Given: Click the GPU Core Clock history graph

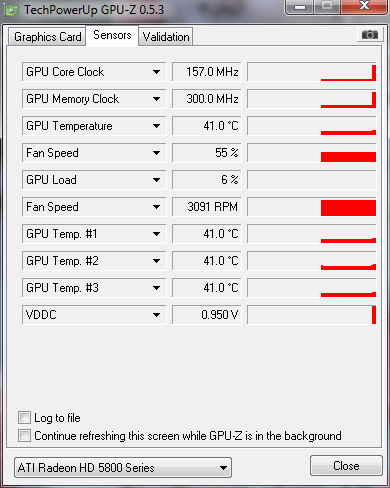Looking at the screenshot, I should tap(312, 72).
